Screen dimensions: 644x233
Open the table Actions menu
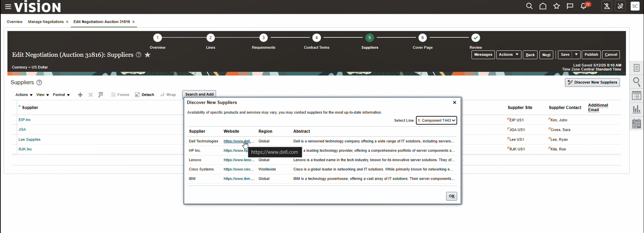click(x=24, y=95)
